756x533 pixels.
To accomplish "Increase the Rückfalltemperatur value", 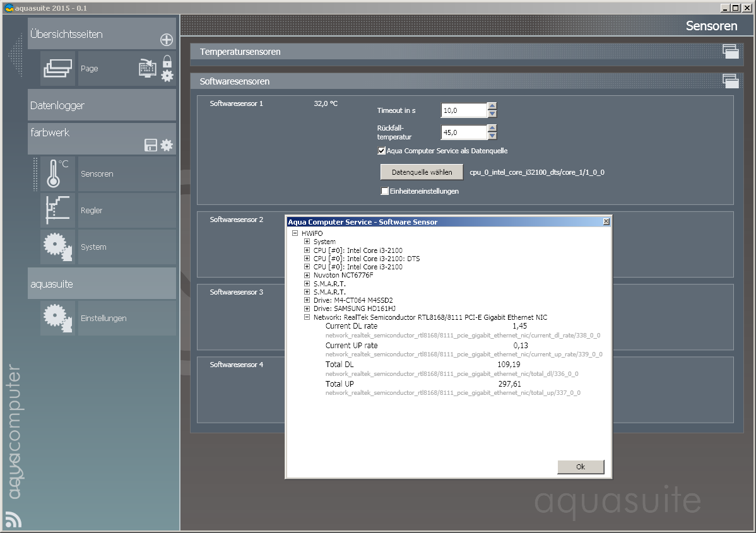I will 492,128.
